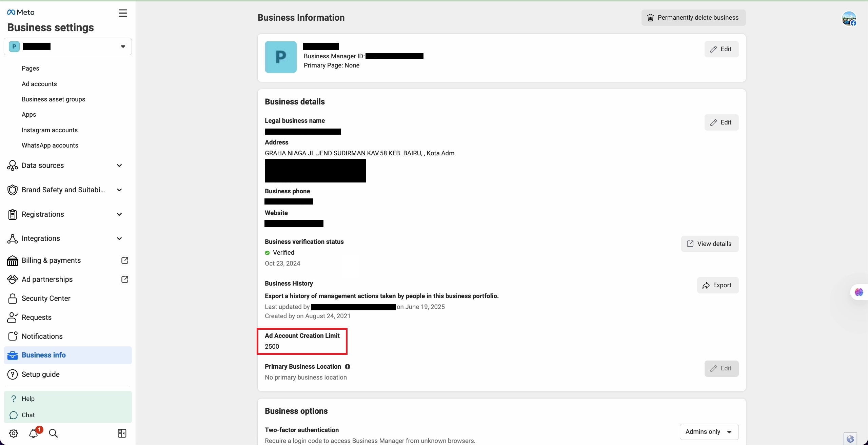Open Two-factor authentication Admins only dropdown

[x=709, y=432]
